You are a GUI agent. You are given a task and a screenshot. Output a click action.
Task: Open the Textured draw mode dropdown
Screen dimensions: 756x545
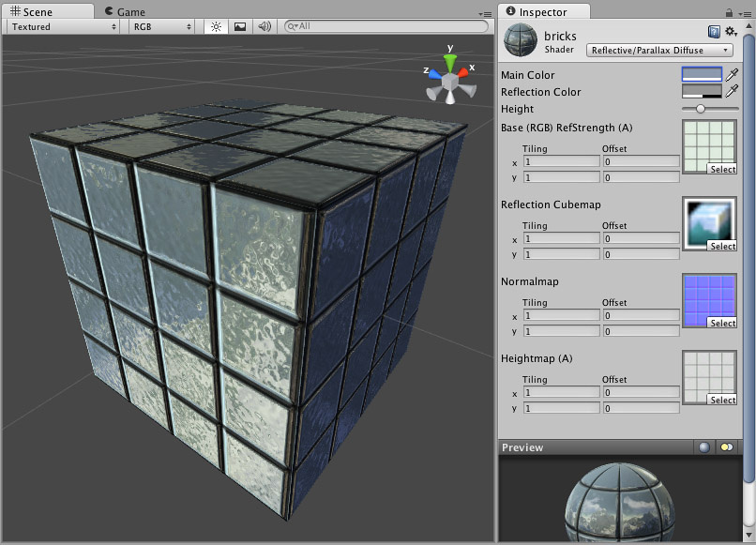(x=64, y=27)
